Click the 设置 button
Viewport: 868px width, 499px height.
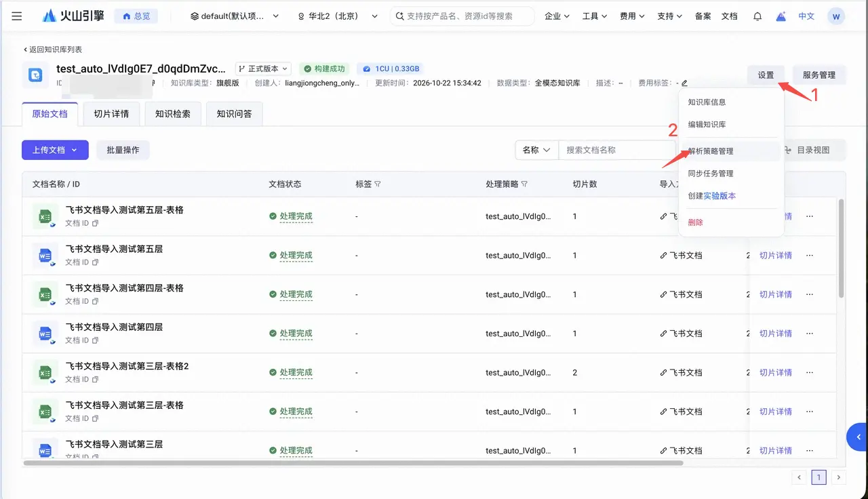click(766, 75)
